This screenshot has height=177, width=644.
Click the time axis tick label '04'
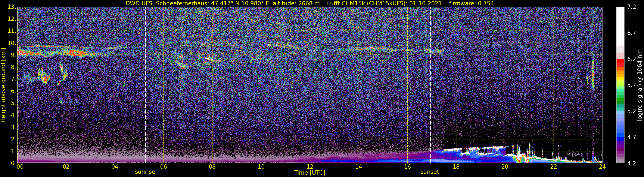pos(115,167)
